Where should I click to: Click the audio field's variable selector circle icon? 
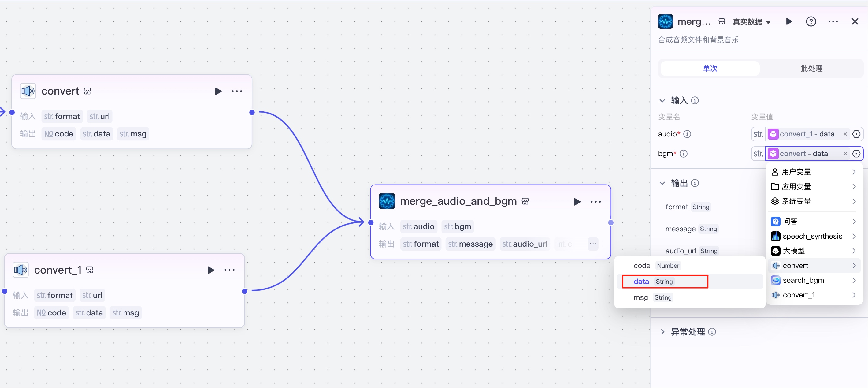coord(856,134)
